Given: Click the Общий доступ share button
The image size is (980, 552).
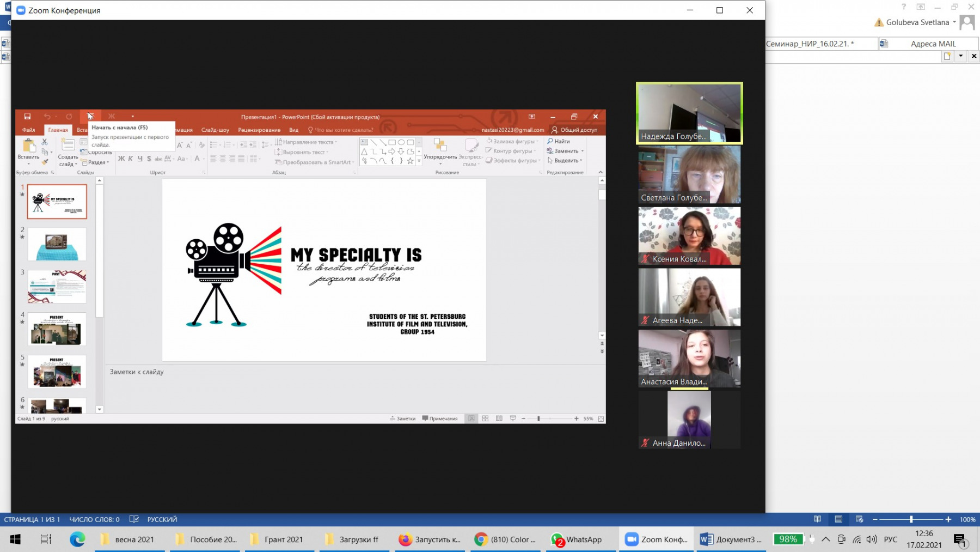Looking at the screenshot, I should pos(574,130).
